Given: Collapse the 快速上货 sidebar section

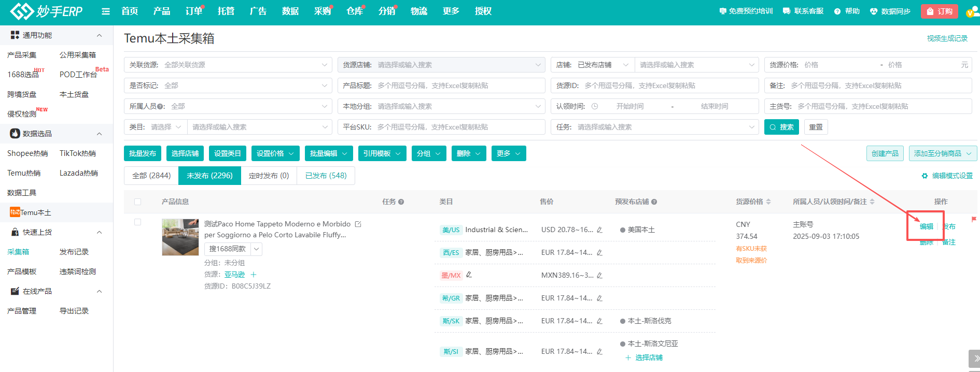Looking at the screenshot, I should 99,232.
